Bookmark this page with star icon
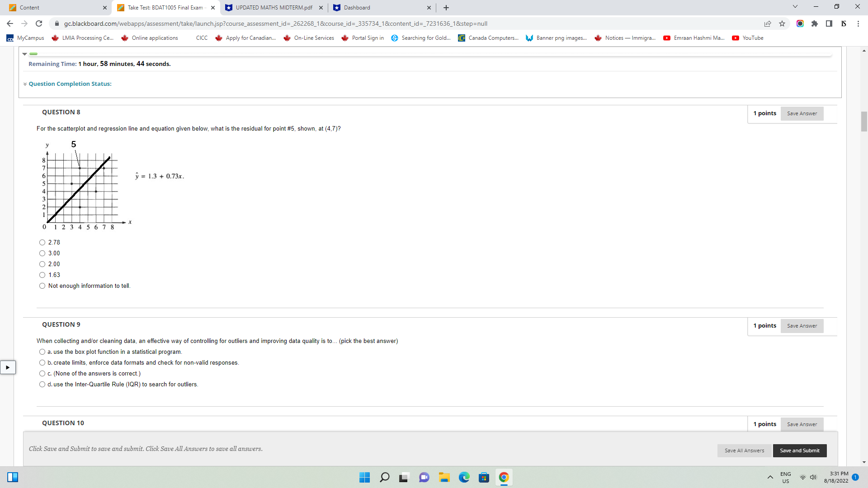This screenshot has height=488, width=868. pyautogui.click(x=782, y=23)
